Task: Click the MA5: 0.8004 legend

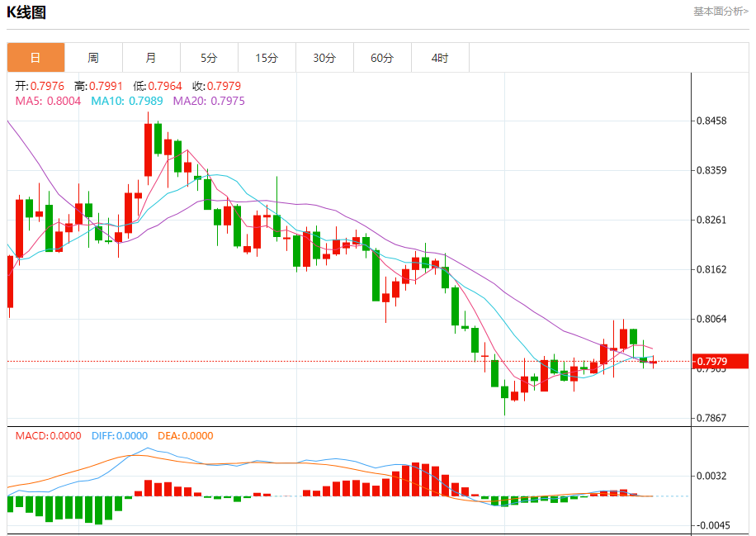Action: [x=48, y=101]
